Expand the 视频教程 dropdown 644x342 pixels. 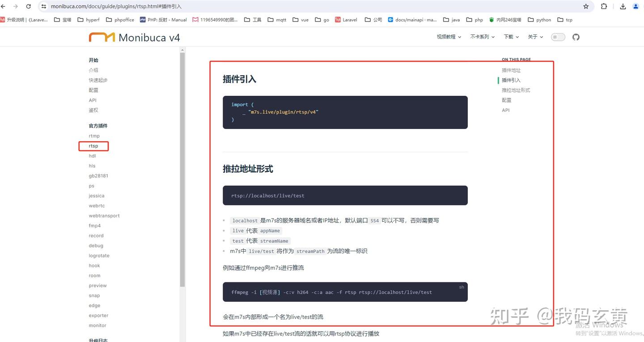449,37
